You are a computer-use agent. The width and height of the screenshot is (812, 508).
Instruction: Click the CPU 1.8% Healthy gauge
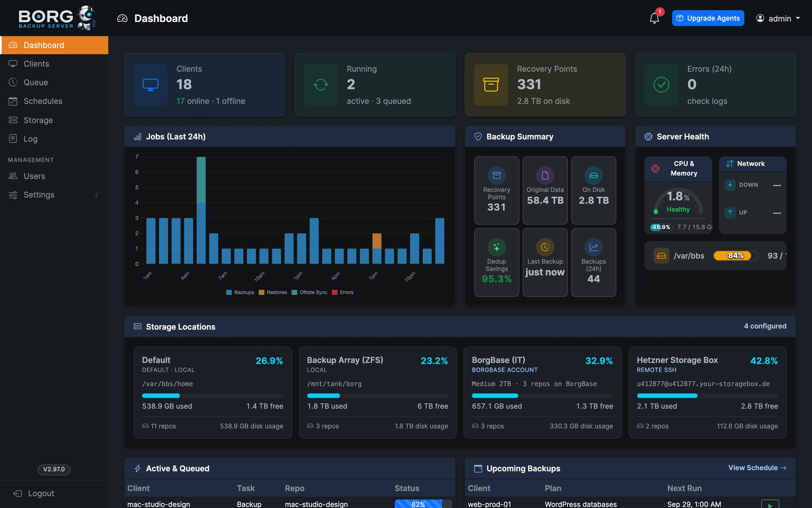678,202
